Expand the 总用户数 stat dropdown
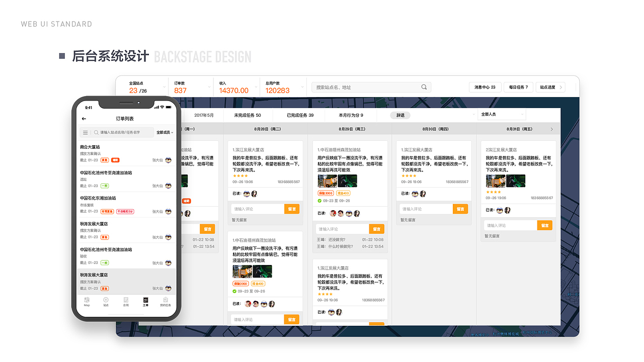 pyautogui.click(x=302, y=87)
